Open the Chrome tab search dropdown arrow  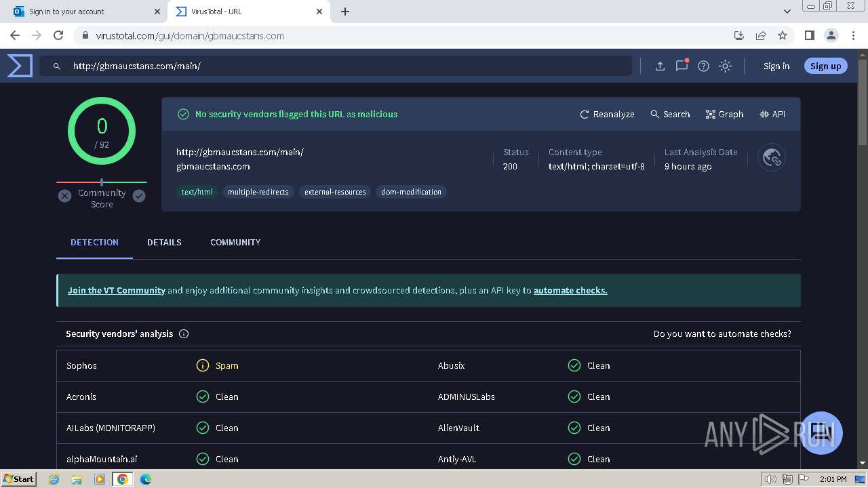pyautogui.click(x=787, y=12)
